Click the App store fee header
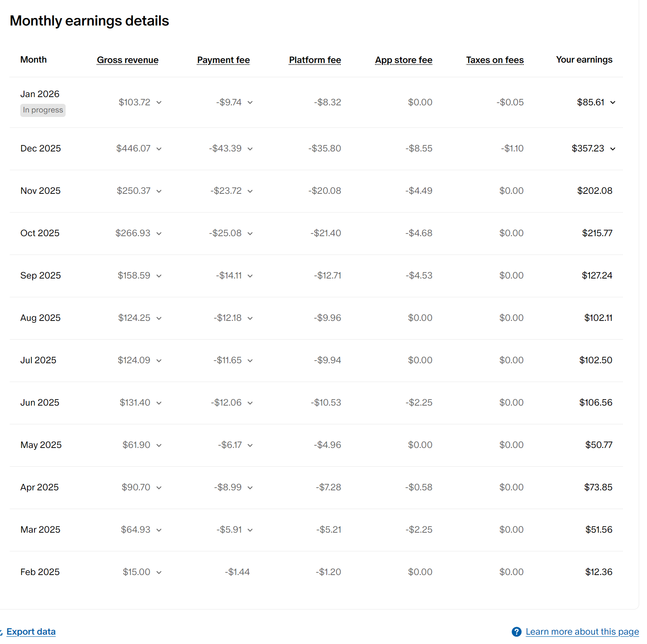Screen dimensions: 647x644 pos(404,60)
